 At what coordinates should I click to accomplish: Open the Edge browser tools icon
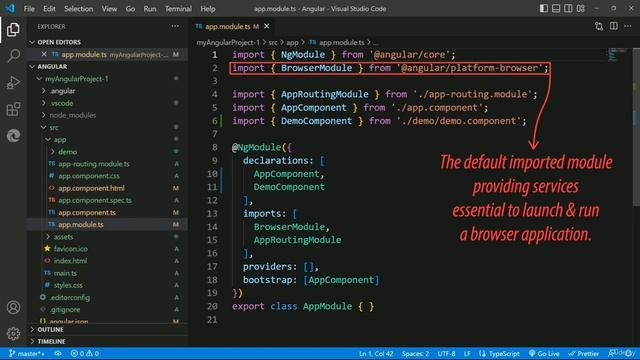pyautogui.click(x=13, y=136)
